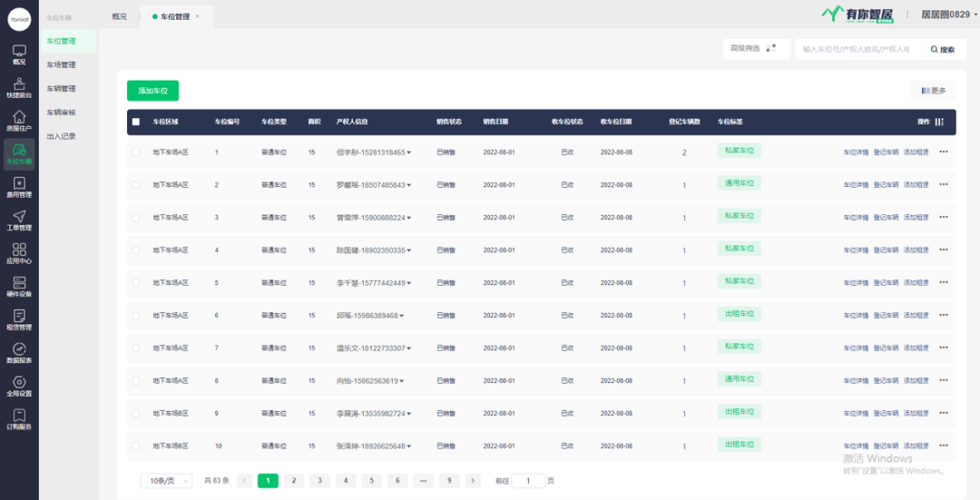This screenshot has height=500, width=980.
Task: Open 概况 overview in left sidebar
Action: point(19,54)
